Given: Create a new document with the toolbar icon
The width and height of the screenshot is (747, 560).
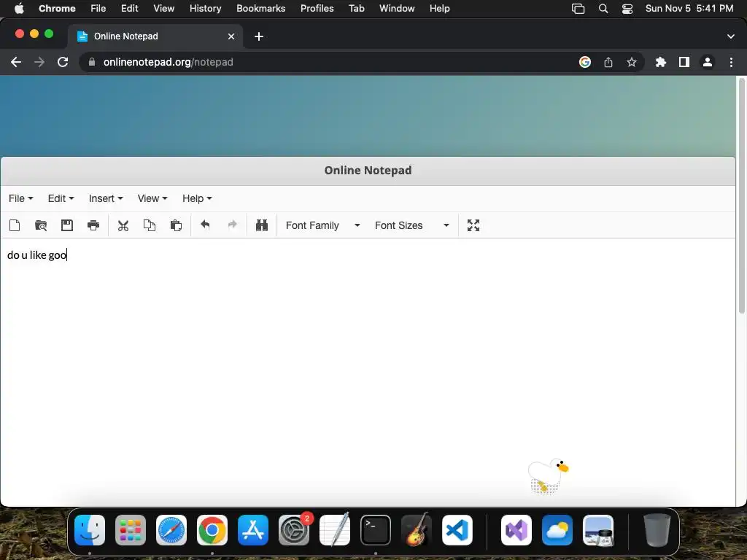Looking at the screenshot, I should (15, 225).
